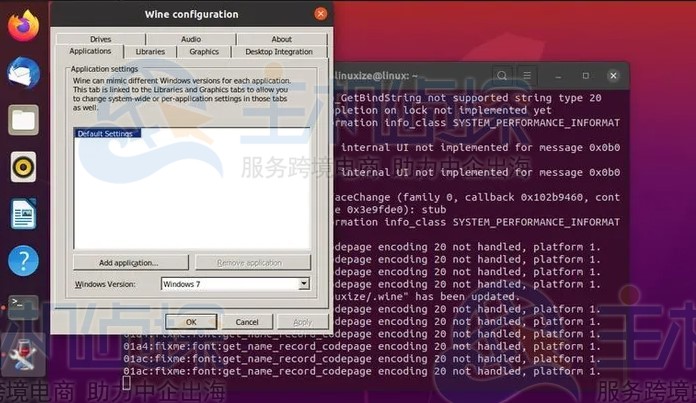Click the Apply button

click(303, 322)
